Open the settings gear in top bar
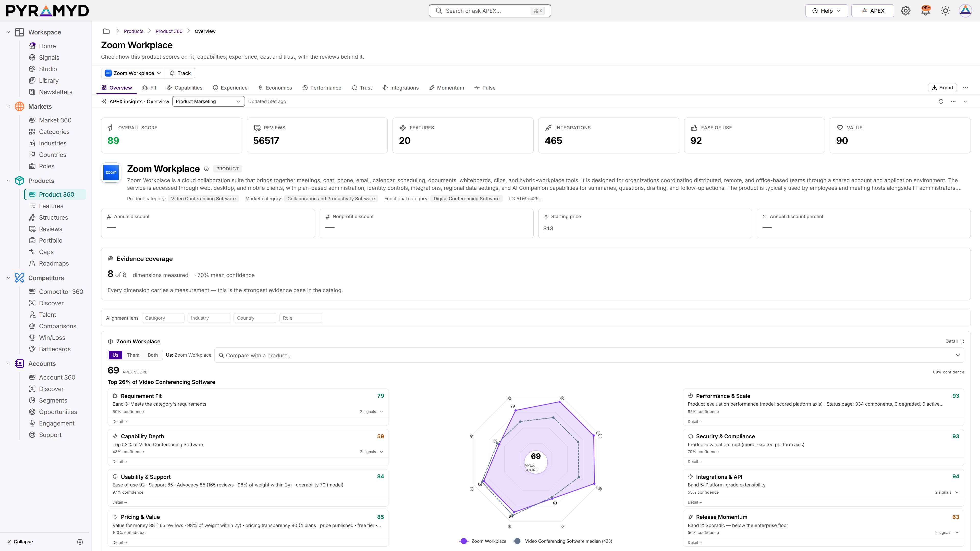This screenshot has height=551, width=980. coord(905,11)
